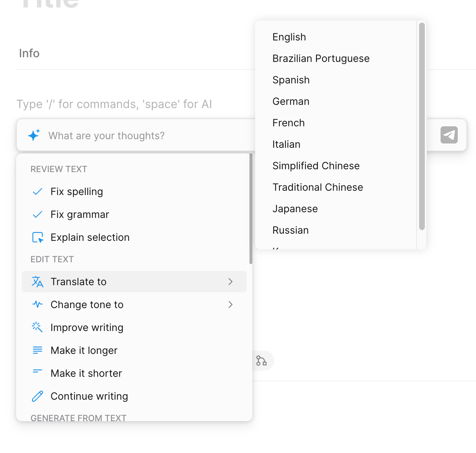Choose Make it shorter from menu
The height and width of the screenshot is (453, 476).
tap(86, 373)
